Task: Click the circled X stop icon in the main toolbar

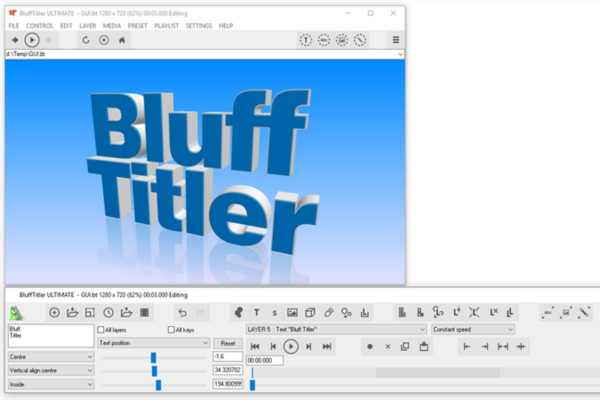Action: [104, 40]
